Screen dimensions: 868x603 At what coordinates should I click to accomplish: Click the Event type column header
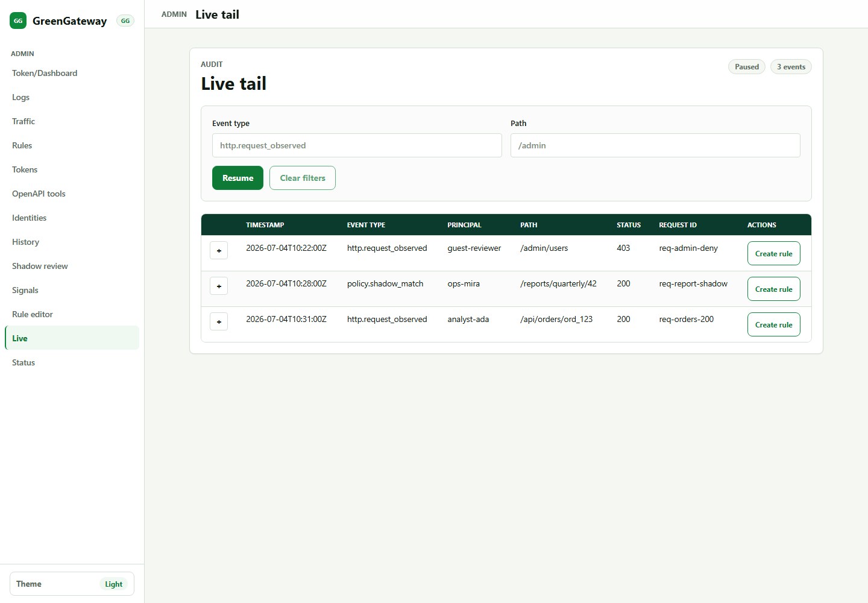366,225
